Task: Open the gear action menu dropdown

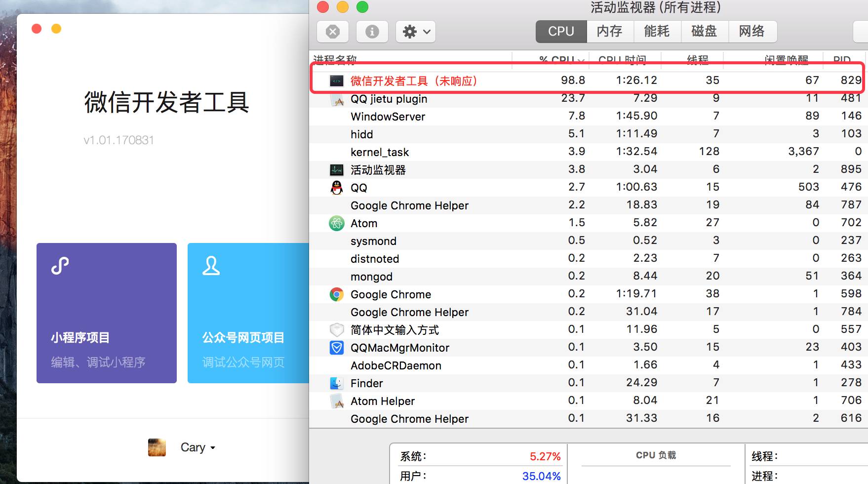Action: pyautogui.click(x=416, y=32)
